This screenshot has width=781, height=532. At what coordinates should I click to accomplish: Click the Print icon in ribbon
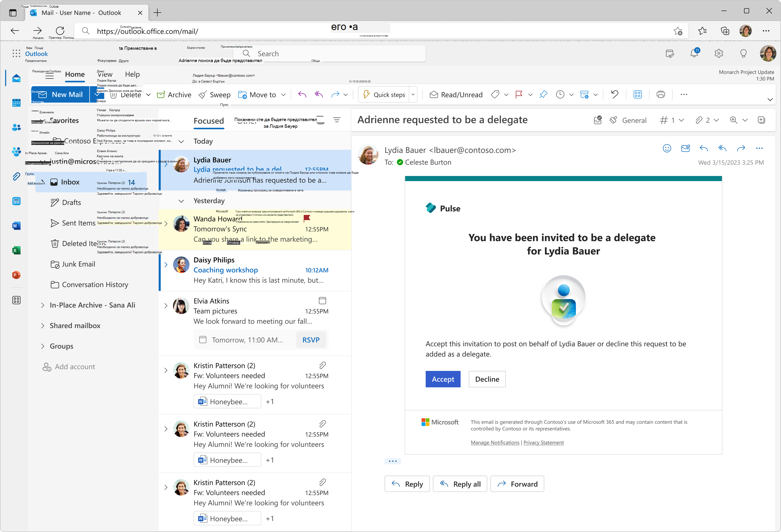(660, 95)
